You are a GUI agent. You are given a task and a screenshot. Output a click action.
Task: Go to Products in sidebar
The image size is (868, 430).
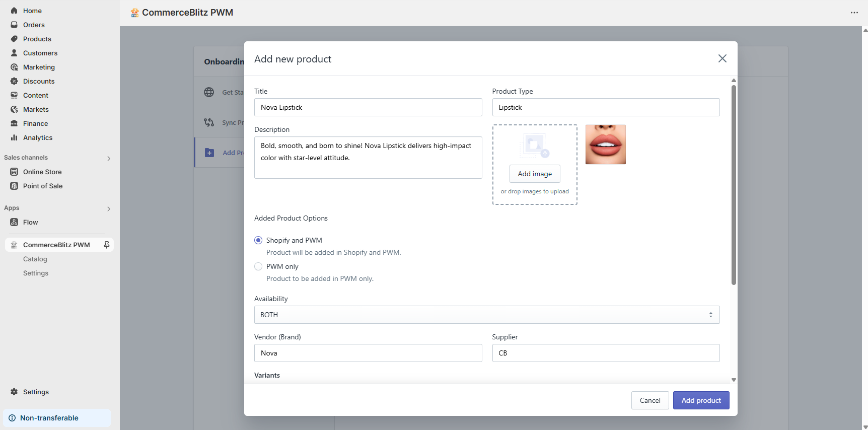pyautogui.click(x=37, y=39)
